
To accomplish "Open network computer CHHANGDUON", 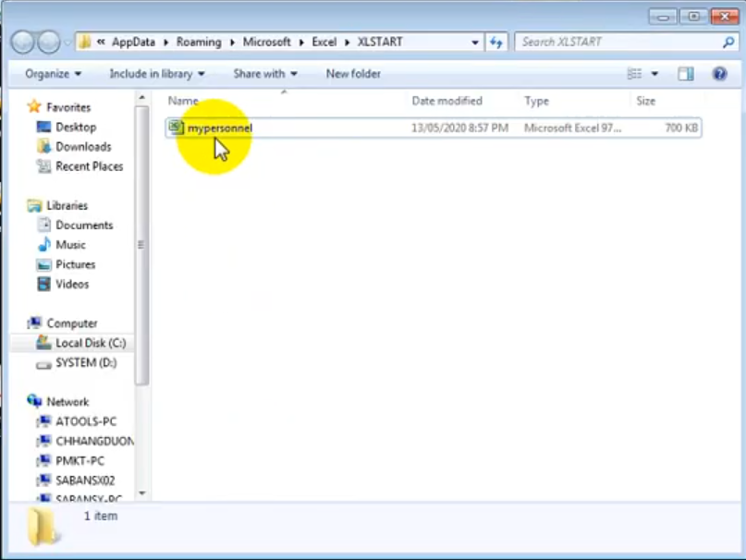I will (94, 441).
